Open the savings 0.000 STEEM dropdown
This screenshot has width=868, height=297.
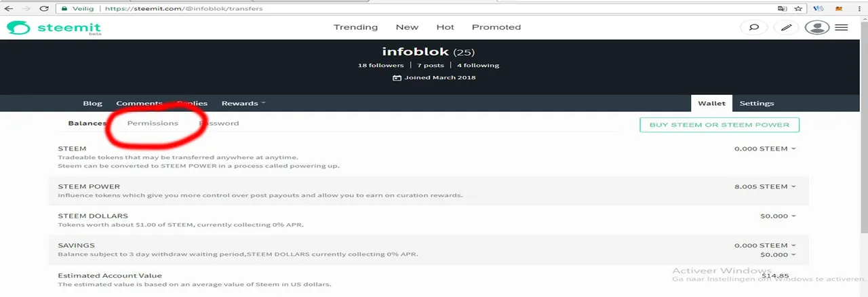click(x=765, y=245)
